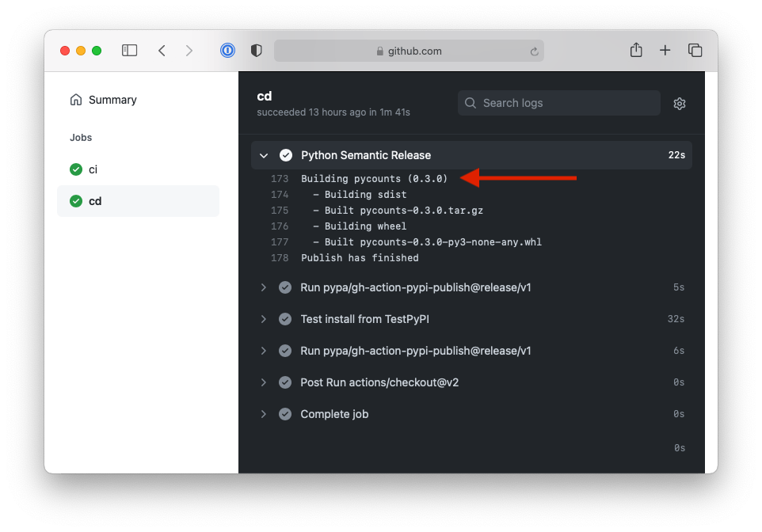Reload the page with refresh icon
762x532 pixels.
pyautogui.click(x=534, y=51)
